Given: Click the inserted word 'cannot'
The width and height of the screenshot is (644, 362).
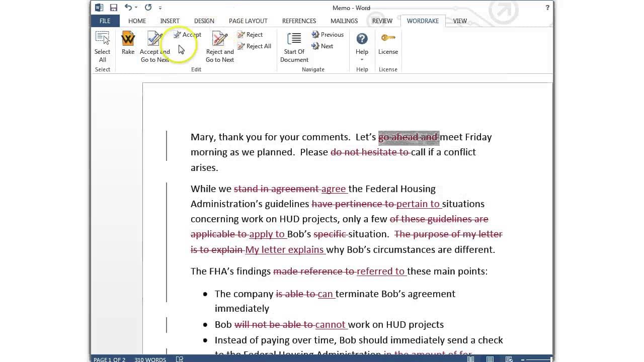Looking at the screenshot, I should (x=330, y=325).
